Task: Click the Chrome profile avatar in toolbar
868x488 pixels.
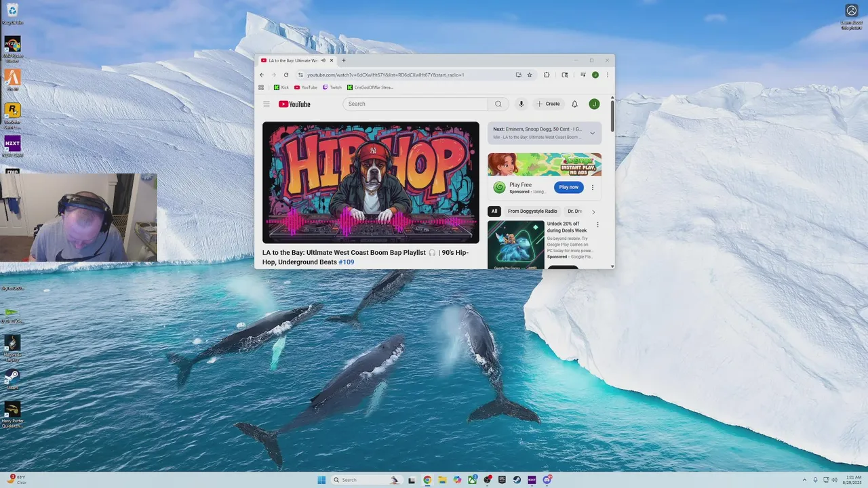Action: coord(595,75)
